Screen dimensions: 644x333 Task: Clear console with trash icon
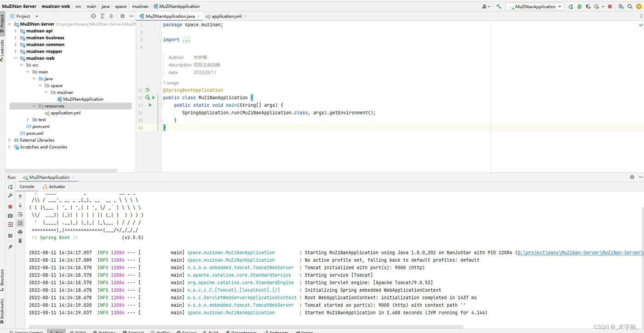20,241
